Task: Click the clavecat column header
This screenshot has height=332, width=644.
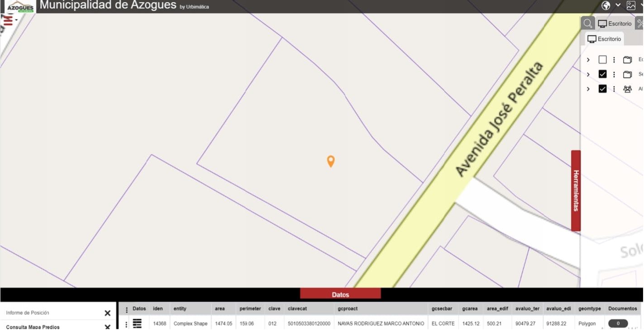Action: click(297, 308)
